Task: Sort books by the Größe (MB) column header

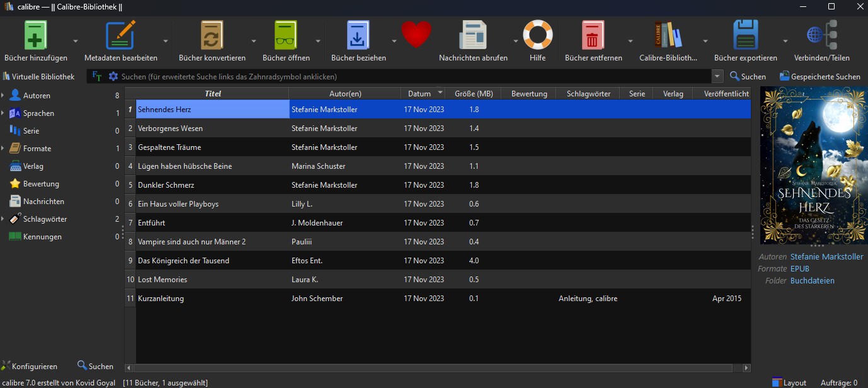Action: click(474, 94)
